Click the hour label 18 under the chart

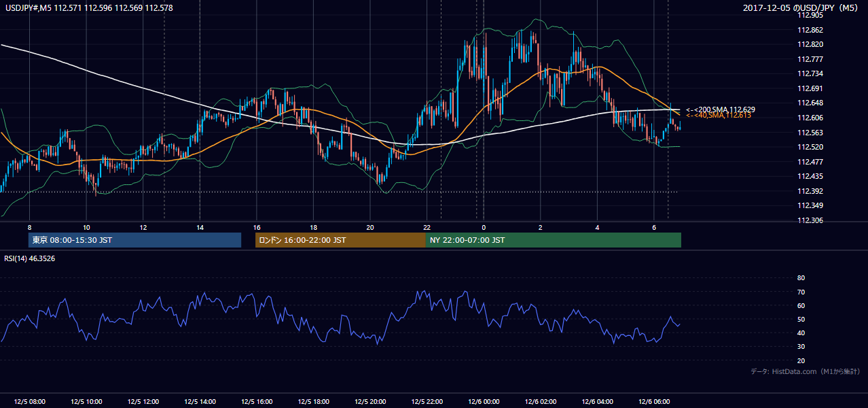coord(313,227)
